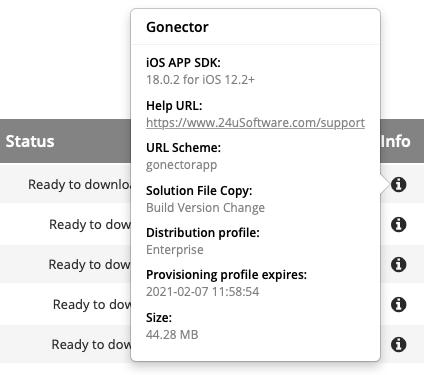Select the provisioning profile expiry date
Image resolution: width=426 pixels, height=375 pixels.
[x=203, y=292]
